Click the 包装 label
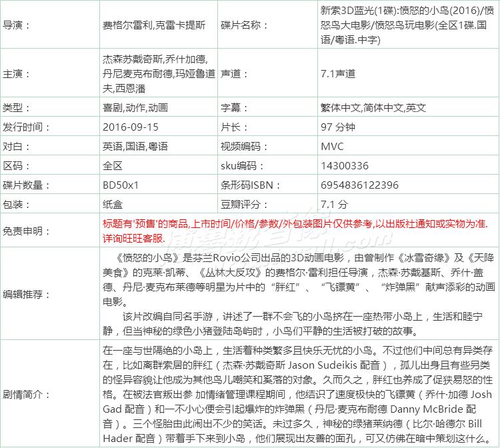500x448 pixels. (16, 205)
